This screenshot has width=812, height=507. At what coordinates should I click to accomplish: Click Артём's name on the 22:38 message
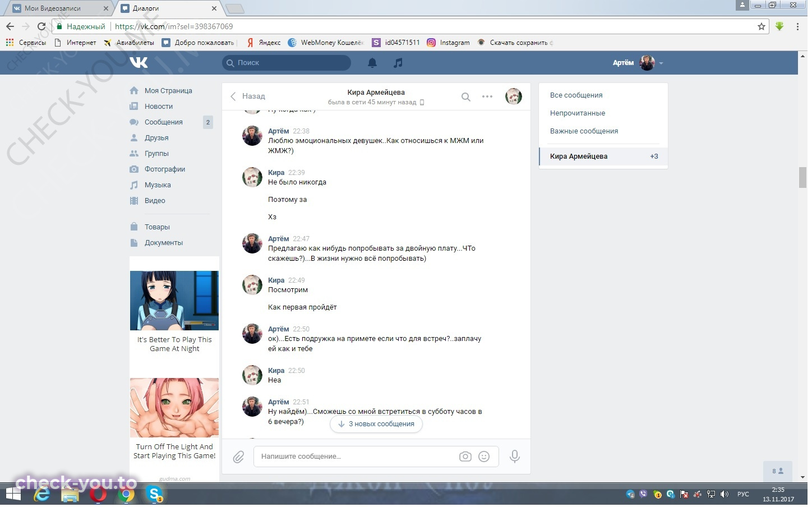click(x=280, y=132)
